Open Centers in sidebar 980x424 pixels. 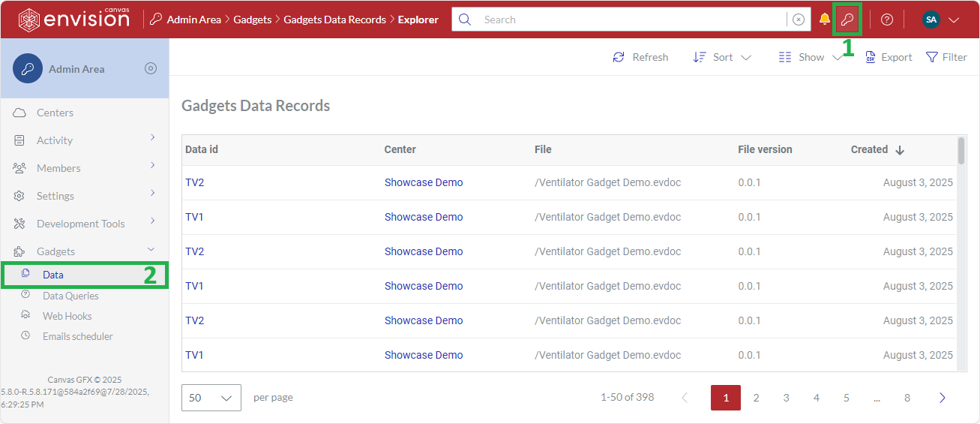pyautogui.click(x=55, y=113)
